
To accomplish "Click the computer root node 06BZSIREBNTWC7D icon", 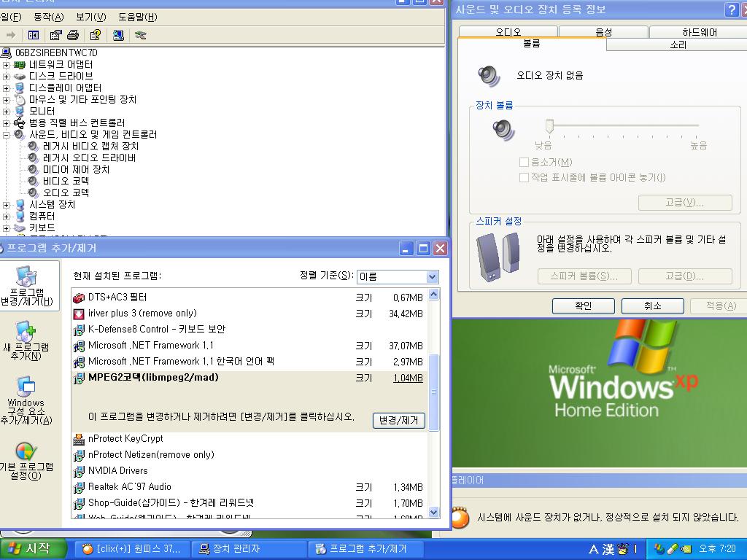I will pyautogui.click(x=6, y=52).
